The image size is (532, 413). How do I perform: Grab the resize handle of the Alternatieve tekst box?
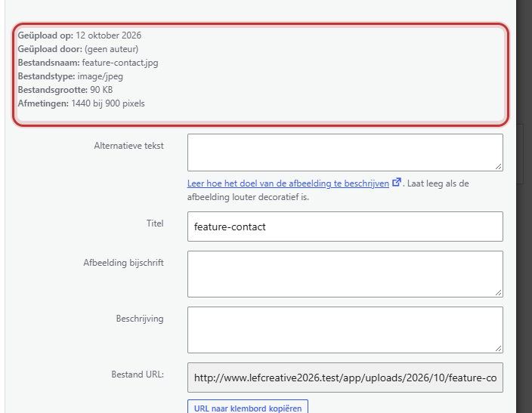[498, 166]
